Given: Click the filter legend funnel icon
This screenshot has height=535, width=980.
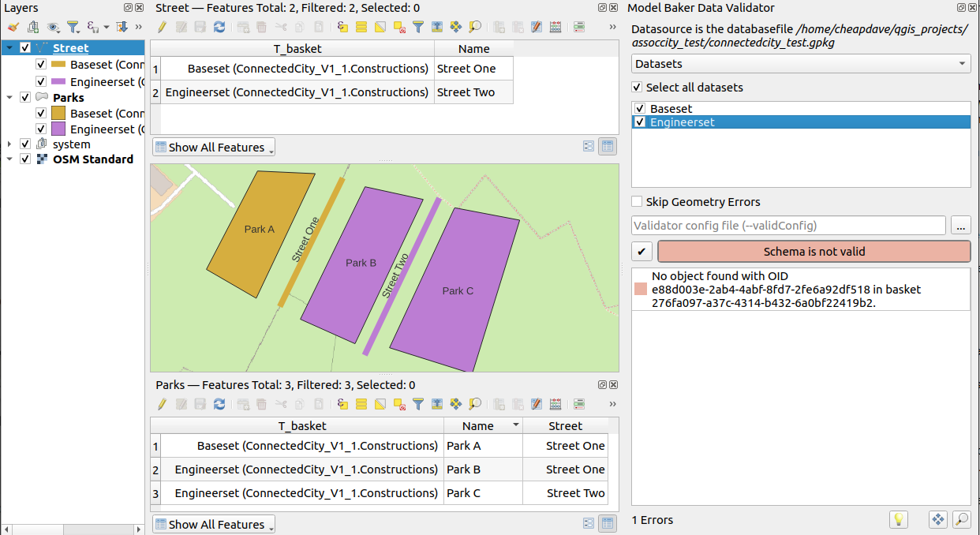Looking at the screenshot, I should 73,27.
